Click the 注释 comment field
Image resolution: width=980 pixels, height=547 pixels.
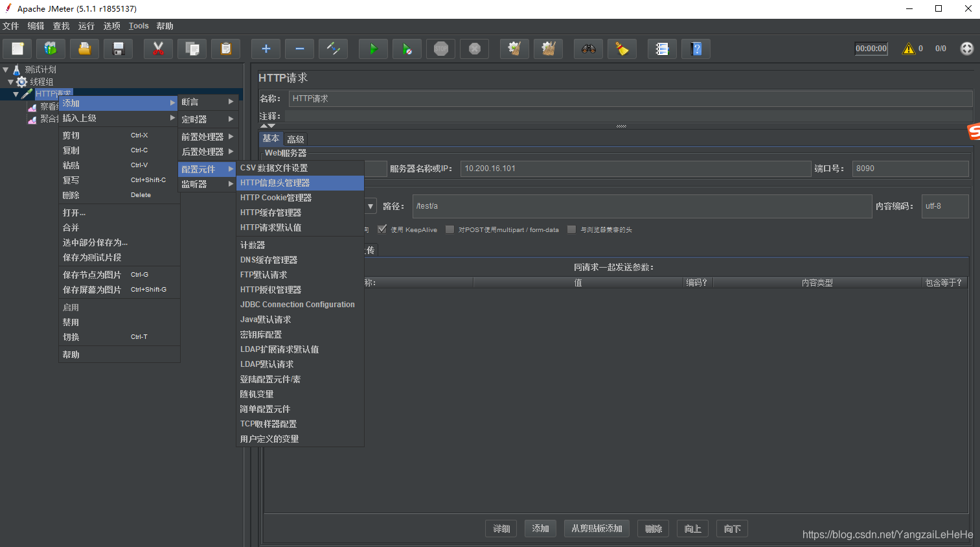(x=628, y=116)
